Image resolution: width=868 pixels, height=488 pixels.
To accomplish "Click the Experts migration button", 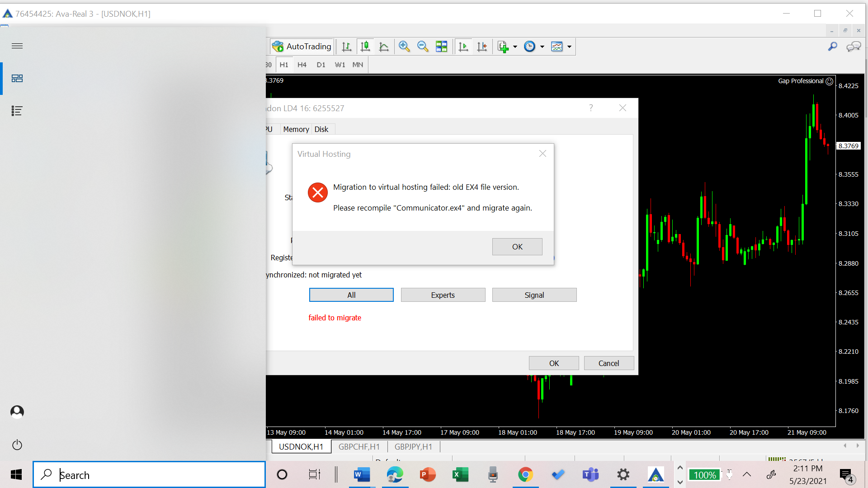I will coord(443,295).
